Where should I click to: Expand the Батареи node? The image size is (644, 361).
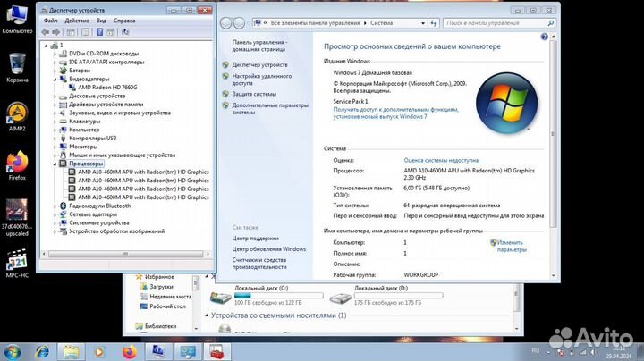coord(55,71)
